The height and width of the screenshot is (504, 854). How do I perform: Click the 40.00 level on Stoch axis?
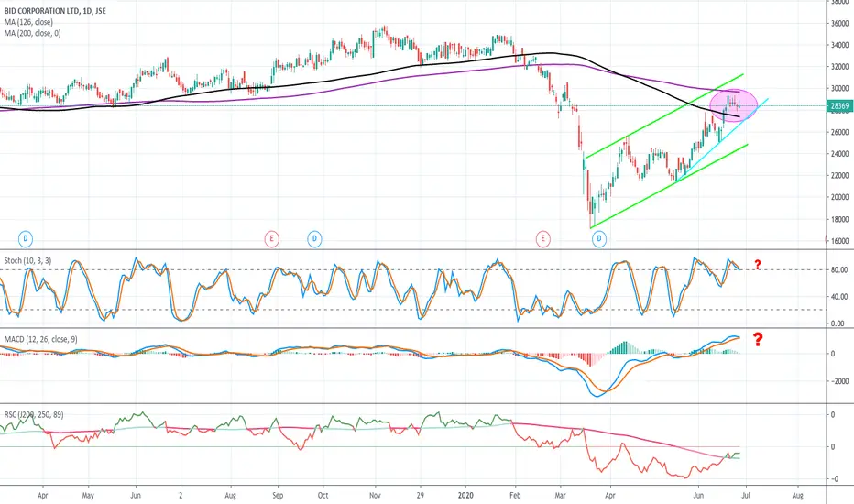(x=839, y=297)
